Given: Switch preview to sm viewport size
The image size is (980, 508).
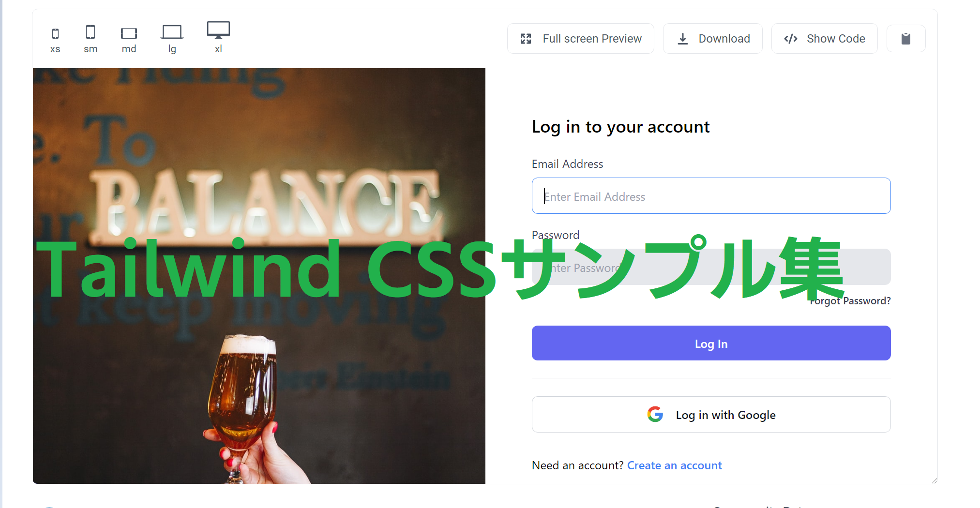Looking at the screenshot, I should (90, 32).
